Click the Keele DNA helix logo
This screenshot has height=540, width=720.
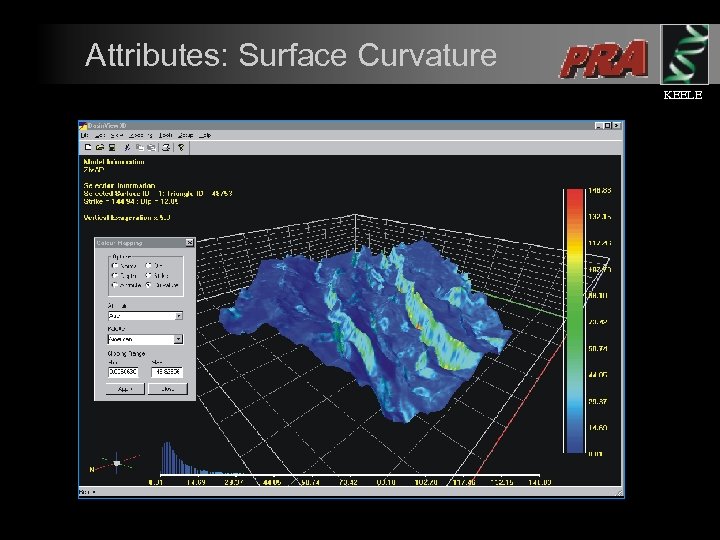click(684, 55)
